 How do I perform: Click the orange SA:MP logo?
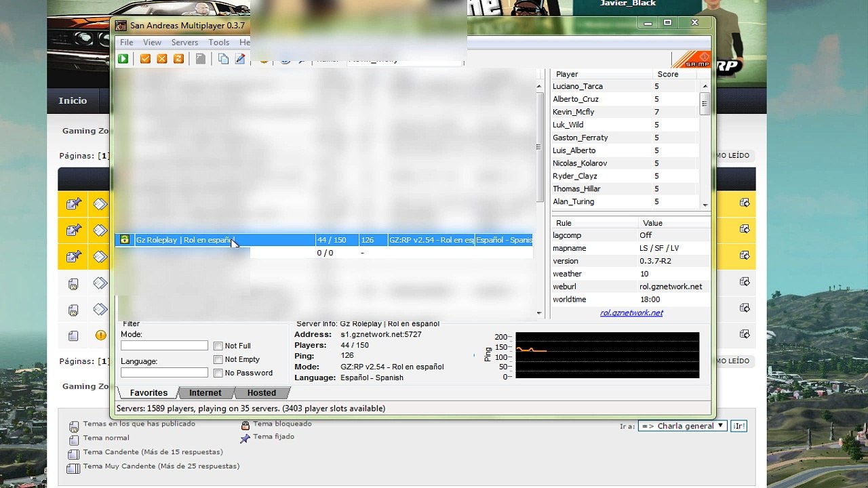point(691,60)
